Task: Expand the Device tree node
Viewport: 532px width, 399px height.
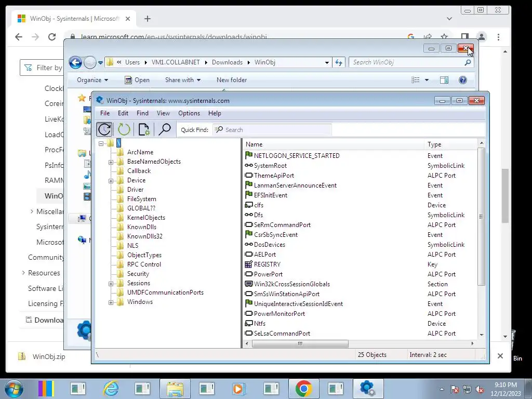Action: point(111,181)
